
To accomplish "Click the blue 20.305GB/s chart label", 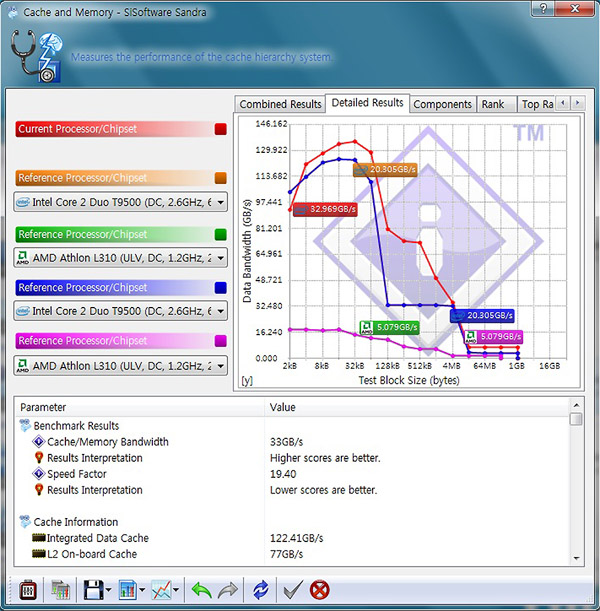I will pyautogui.click(x=482, y=315).
